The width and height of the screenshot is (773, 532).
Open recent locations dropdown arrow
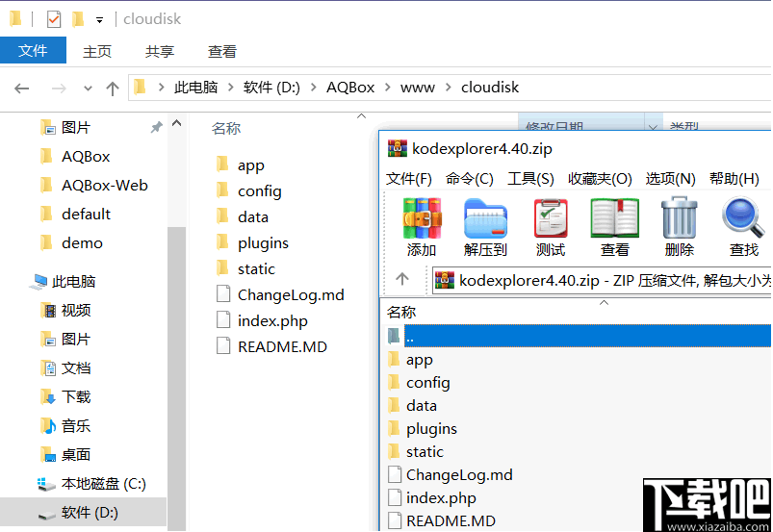(x=88, y=89)
